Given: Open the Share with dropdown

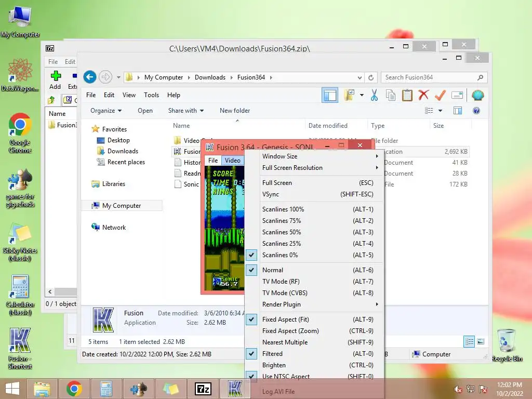Looking at the screenshot, I should click(186, 111).
